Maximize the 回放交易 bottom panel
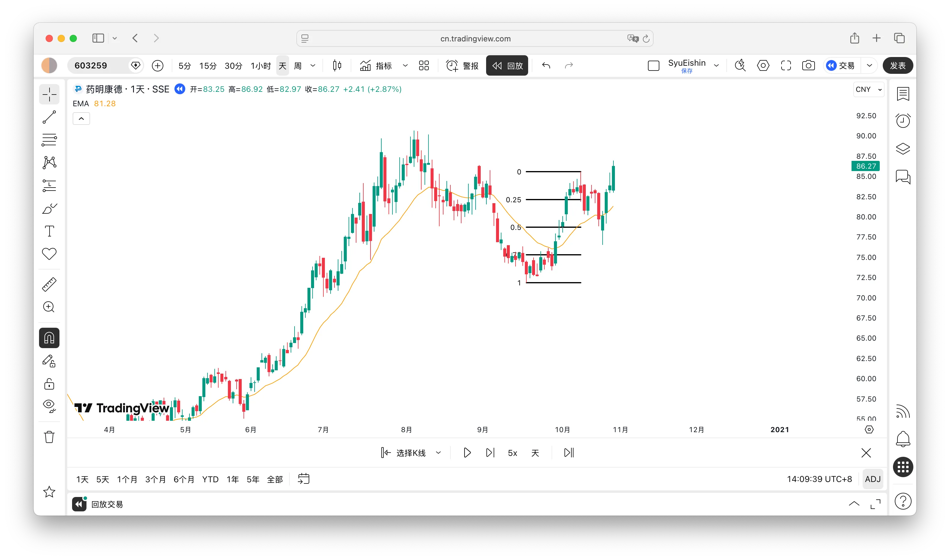Viewport: 950px width, 560px height. pos(876,504)
